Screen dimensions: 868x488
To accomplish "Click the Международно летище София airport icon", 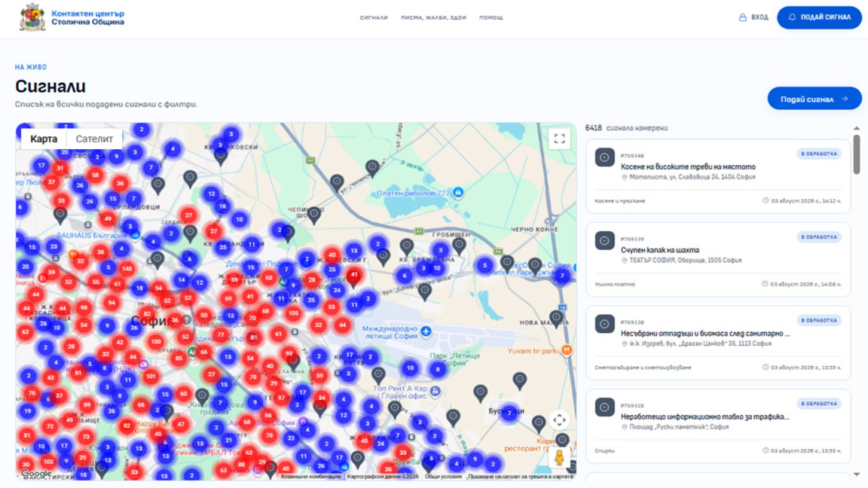I will [x=426, y=331].
